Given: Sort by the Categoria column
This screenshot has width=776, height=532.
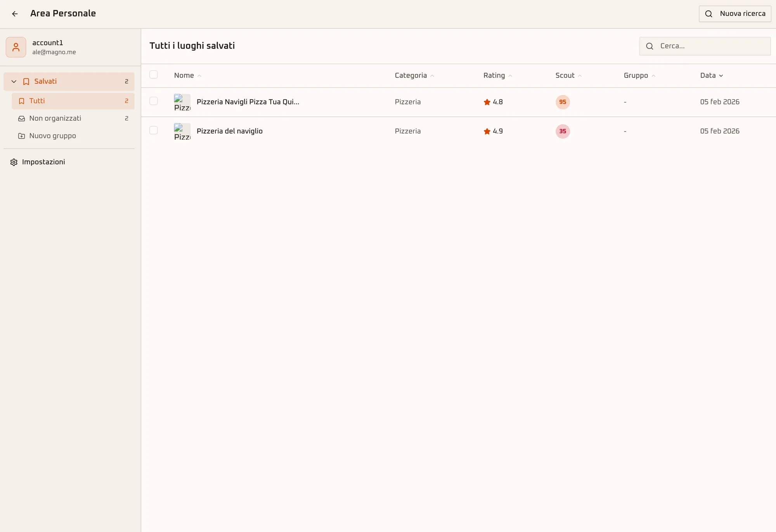Looking at the screenshot, I should click(x=414, y=75).
